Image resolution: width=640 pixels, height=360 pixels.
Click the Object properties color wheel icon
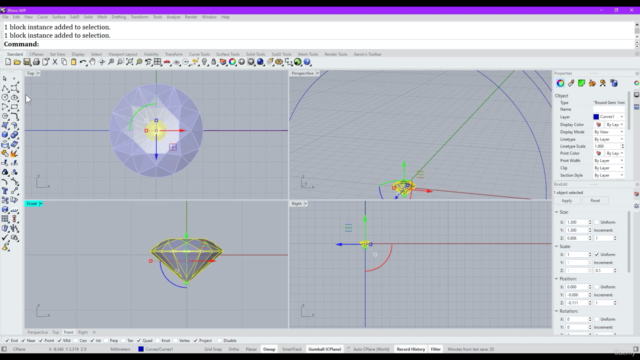(x=560, y=83)
